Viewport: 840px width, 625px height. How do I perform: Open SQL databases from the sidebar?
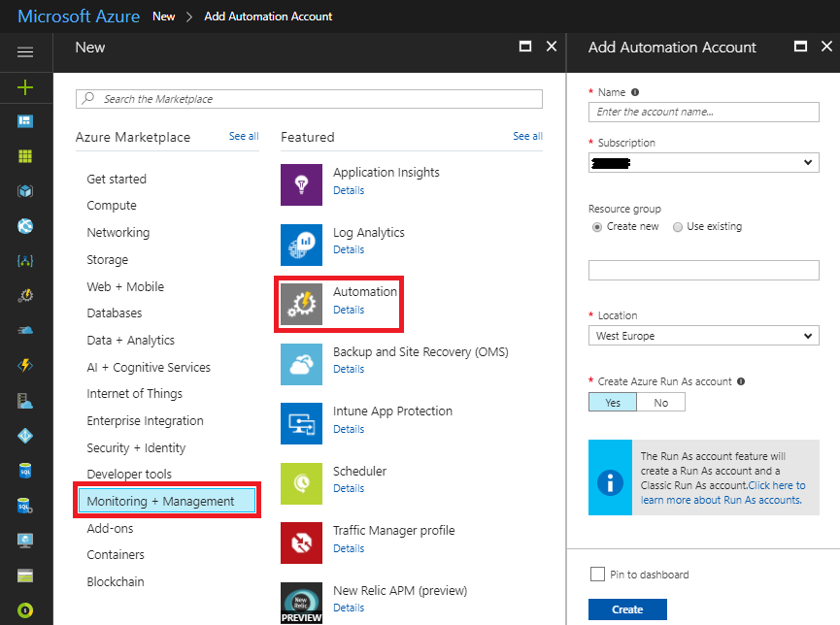coord(26,470)
